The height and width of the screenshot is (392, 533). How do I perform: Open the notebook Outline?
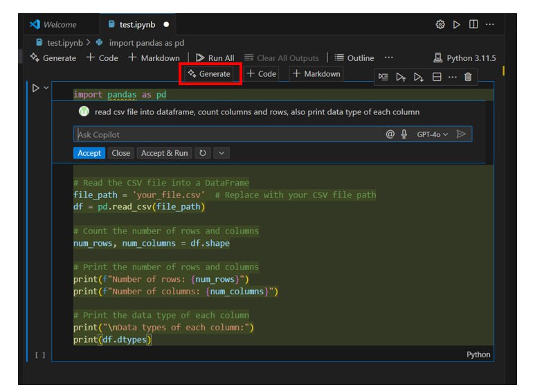(354, 57)
